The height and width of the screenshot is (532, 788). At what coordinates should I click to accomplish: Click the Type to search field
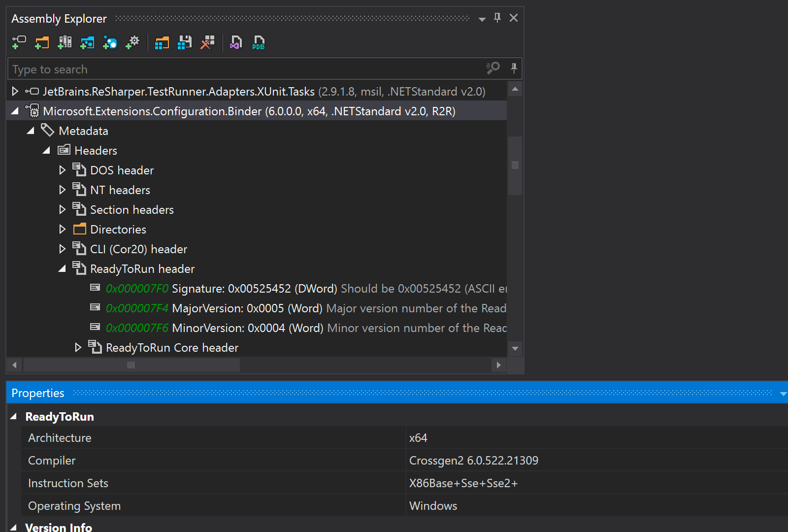[x=246, y=69]
